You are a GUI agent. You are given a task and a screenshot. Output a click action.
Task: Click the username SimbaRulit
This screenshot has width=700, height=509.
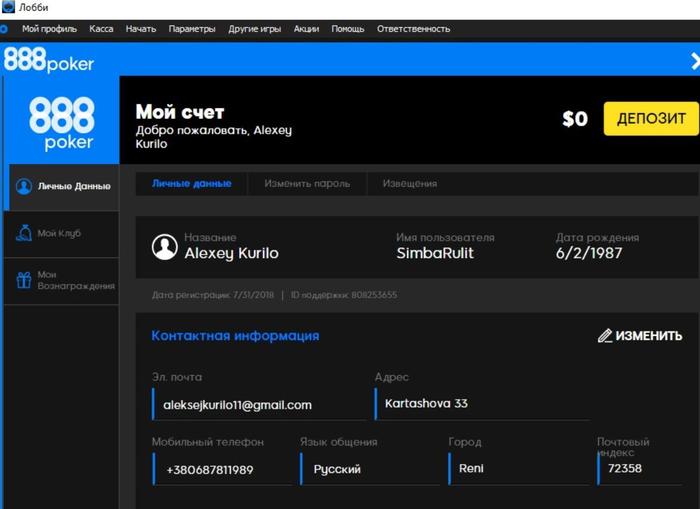point(435,253)
